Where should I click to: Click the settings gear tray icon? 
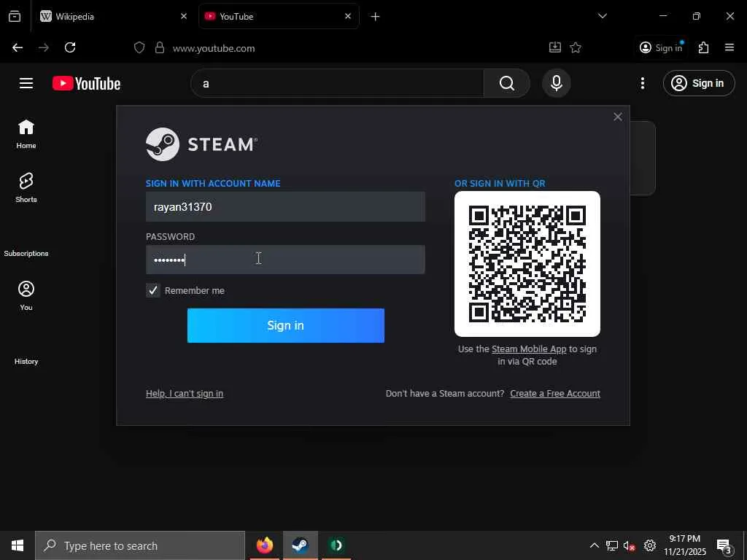click(x=650, y=545)
